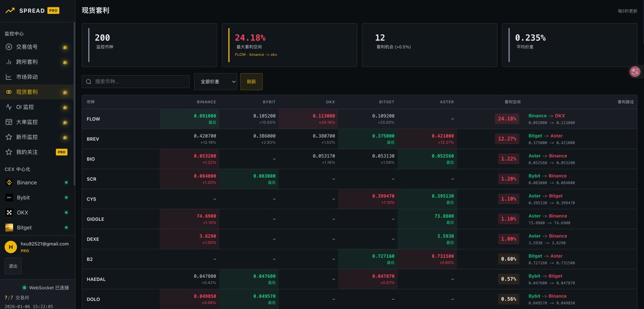Click the 1.22% spread badge for BIO
Viewport: 644px width, 309px height.
(x=508, y=159)
